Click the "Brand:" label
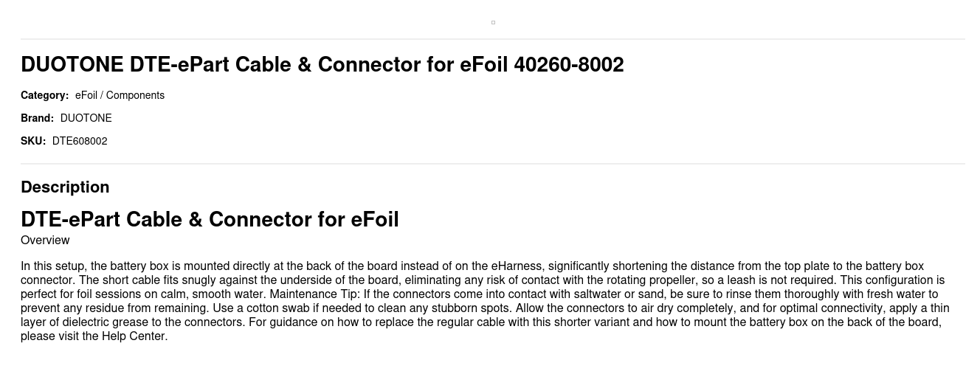This screenshot has height=377, width=980. (x=37, y=118)
